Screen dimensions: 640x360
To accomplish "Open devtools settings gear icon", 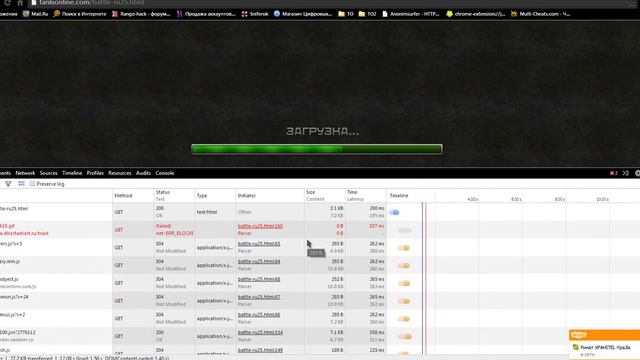I will coord(637,173).
